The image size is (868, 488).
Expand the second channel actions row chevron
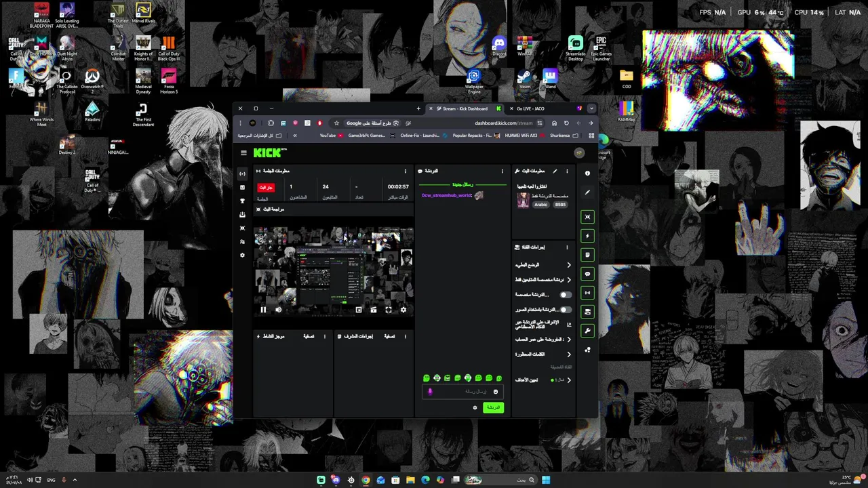568,280
